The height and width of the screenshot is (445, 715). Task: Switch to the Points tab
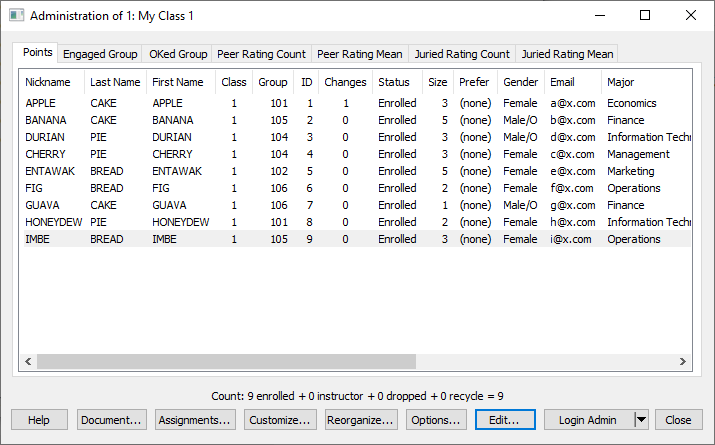(x=37, y=52)
